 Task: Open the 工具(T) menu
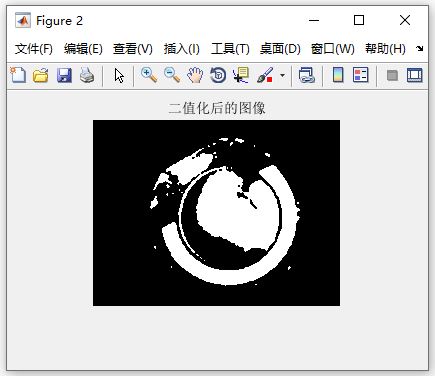(x=230, y=49)
